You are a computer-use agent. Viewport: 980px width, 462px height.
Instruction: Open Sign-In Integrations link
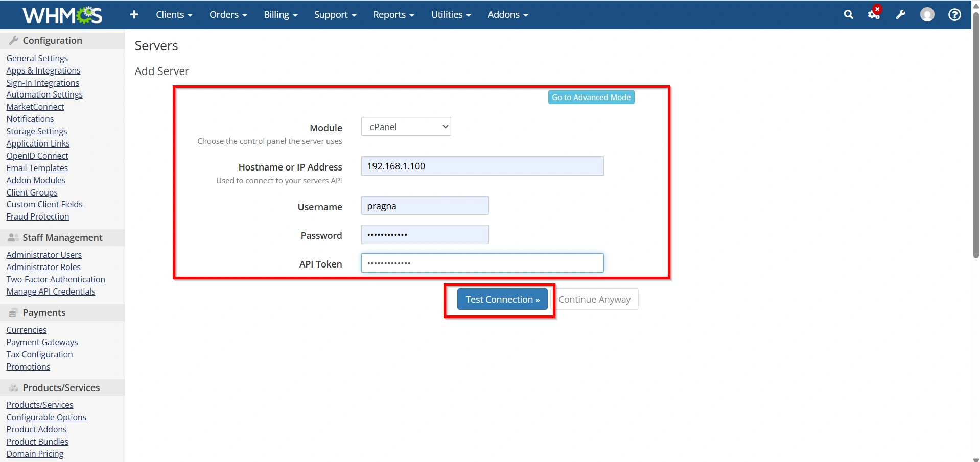pyautogui.click(x=43, y=83)
